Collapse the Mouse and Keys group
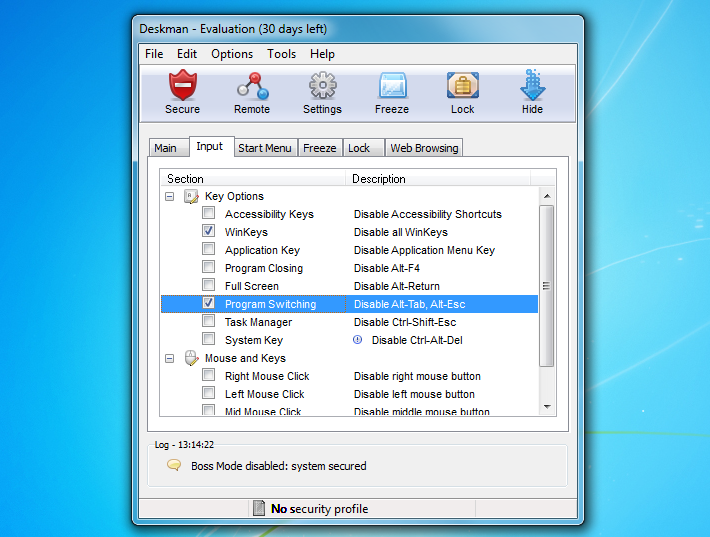The height and width of the screenshot is (537, 710). point(169,359)
